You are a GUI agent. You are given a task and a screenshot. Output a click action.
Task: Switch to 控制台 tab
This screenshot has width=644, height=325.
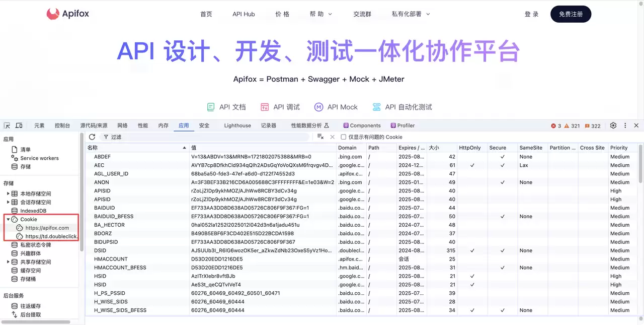[x=62, y=125]
